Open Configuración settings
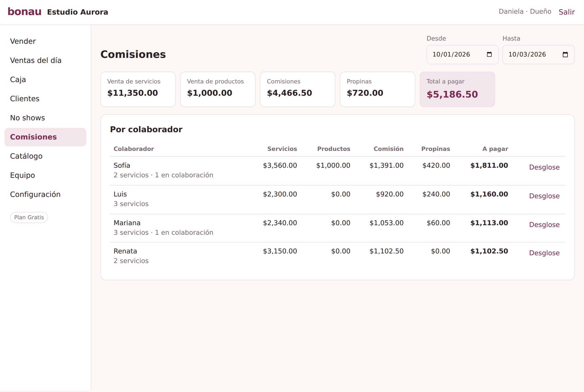The width and height of the screenshot is (584, 392). coord(45,194)
